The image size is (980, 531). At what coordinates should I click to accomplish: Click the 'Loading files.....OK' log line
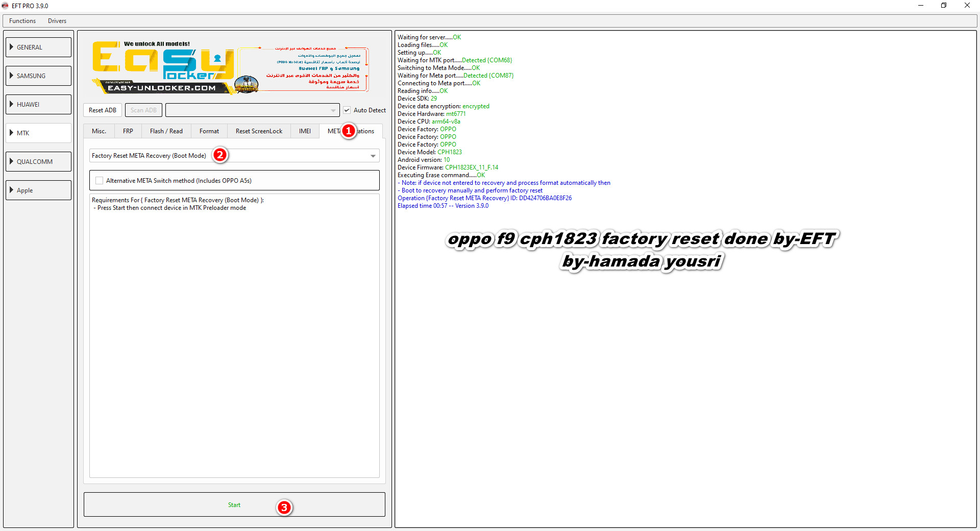pos(423,45)
